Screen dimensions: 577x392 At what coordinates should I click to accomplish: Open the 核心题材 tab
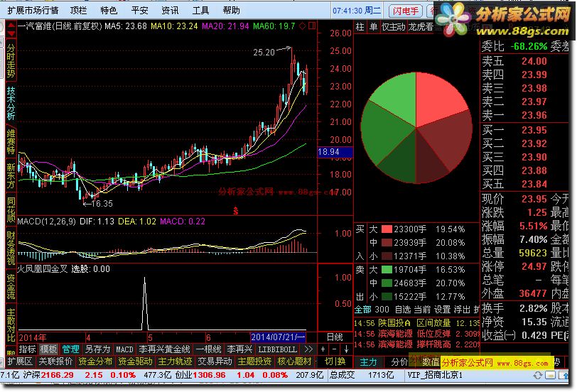tap(294, 361)
